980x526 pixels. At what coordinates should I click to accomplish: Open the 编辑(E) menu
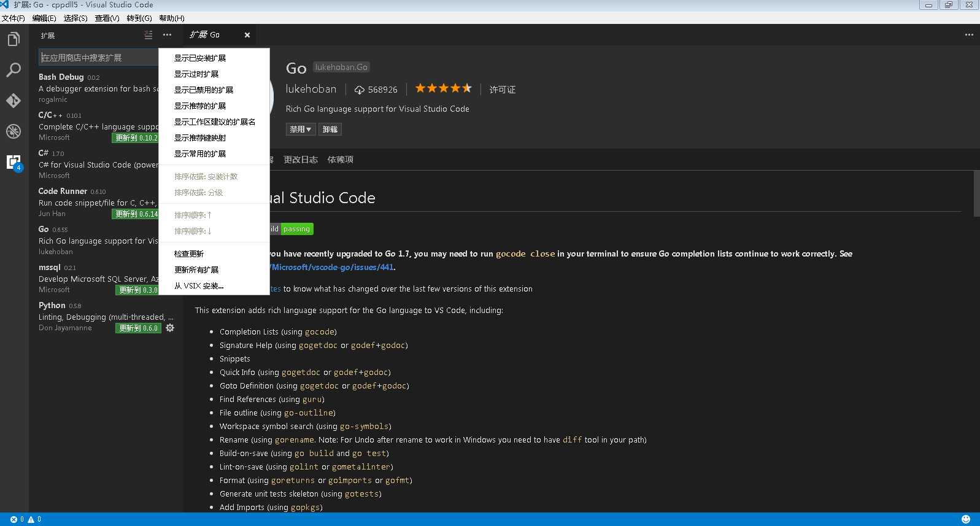pyautogui.click(x=44, y=18)
